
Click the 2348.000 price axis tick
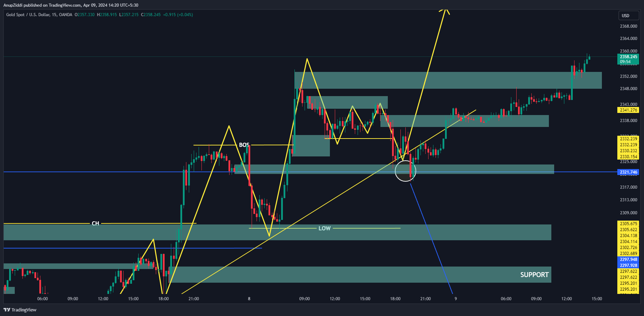pyautogui.click(x=628, y=89)
